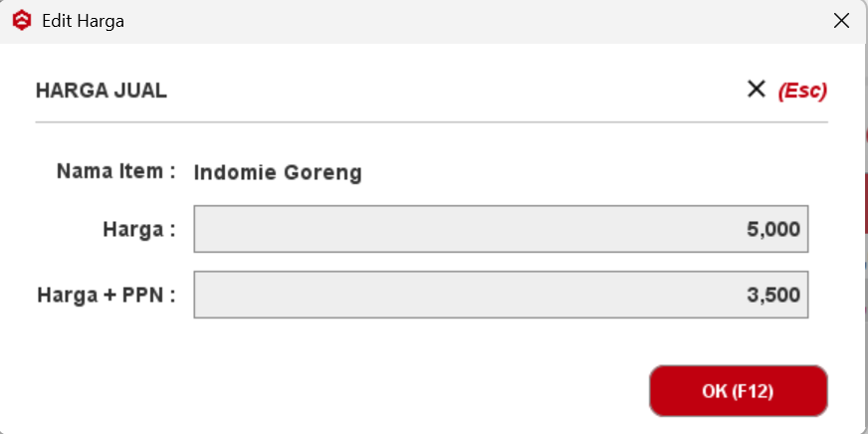
Task: Click the separator line below HARGA JUAL
Action: [x=431, y=122]
